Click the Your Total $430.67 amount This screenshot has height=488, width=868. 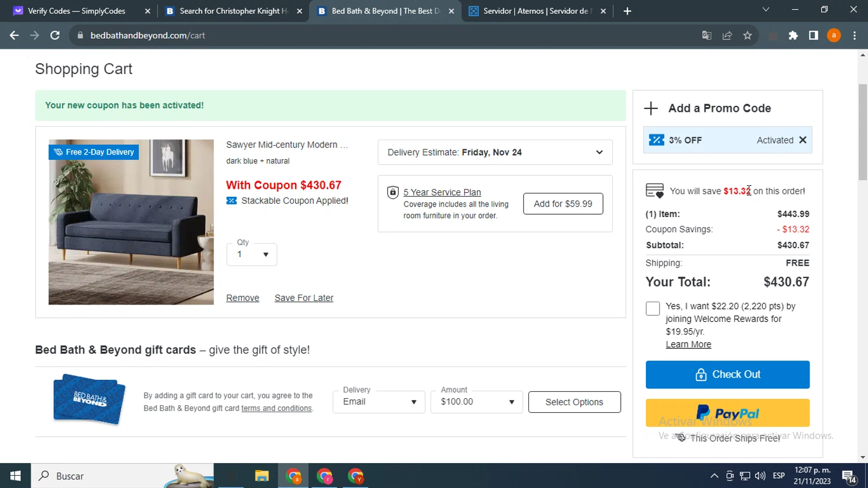coord(786,282)
